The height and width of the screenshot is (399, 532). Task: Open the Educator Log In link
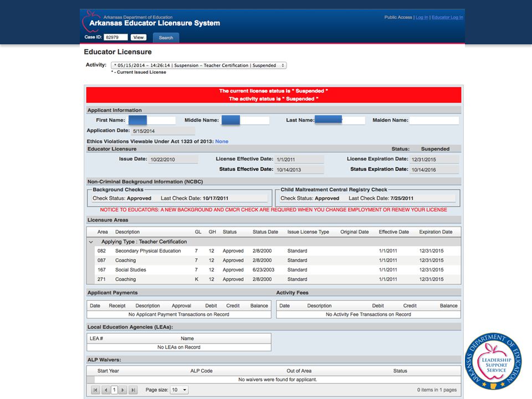447,17
